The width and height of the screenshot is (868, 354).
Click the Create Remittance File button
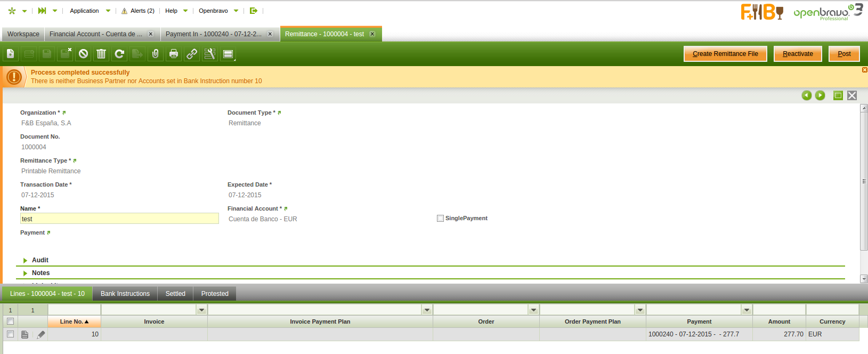pos(725,54)
